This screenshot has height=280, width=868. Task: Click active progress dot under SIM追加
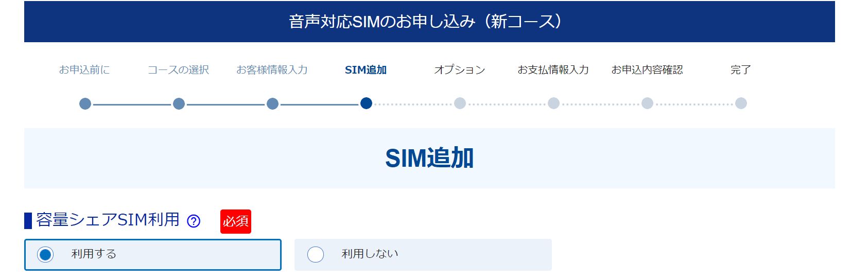click(x=366, y=103)
